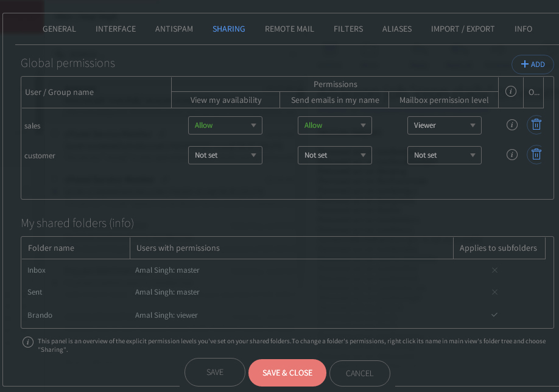The height and width of the screenshot is (392, 559).
Task: Delete the sales permission row
Action: (x=536, y=125)
